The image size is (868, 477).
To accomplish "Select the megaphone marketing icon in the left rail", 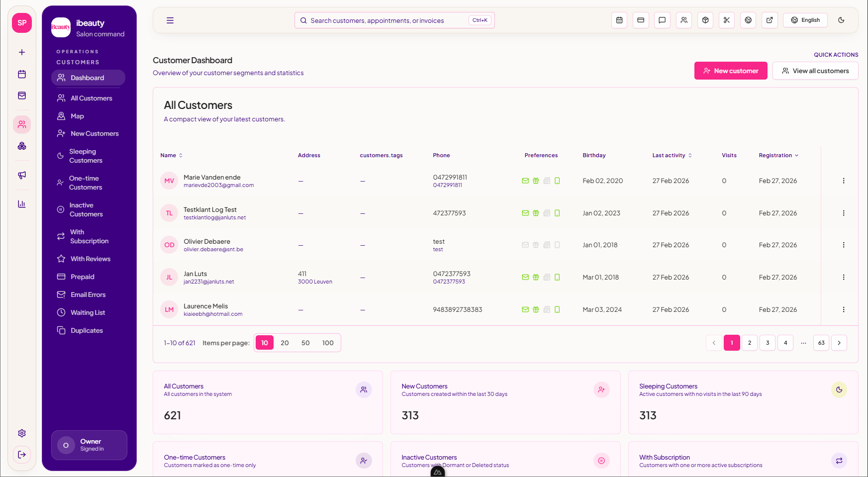I will tap(21, 175).
